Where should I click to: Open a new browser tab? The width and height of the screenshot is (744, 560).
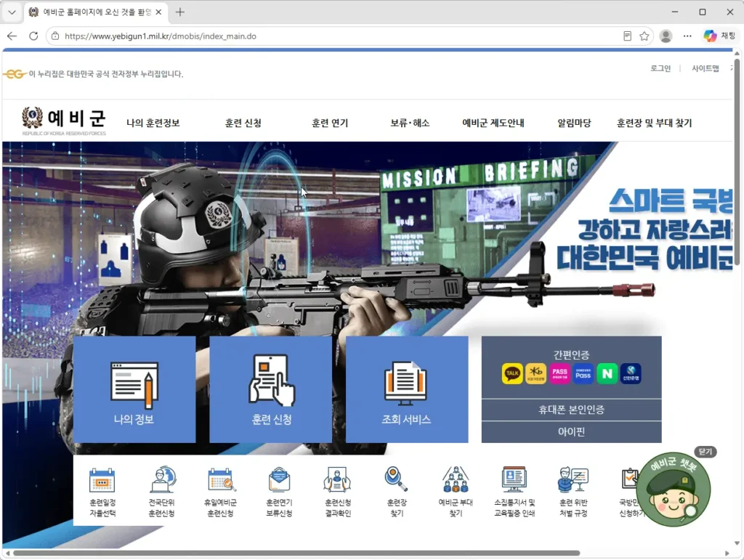(x=180, y=12)
